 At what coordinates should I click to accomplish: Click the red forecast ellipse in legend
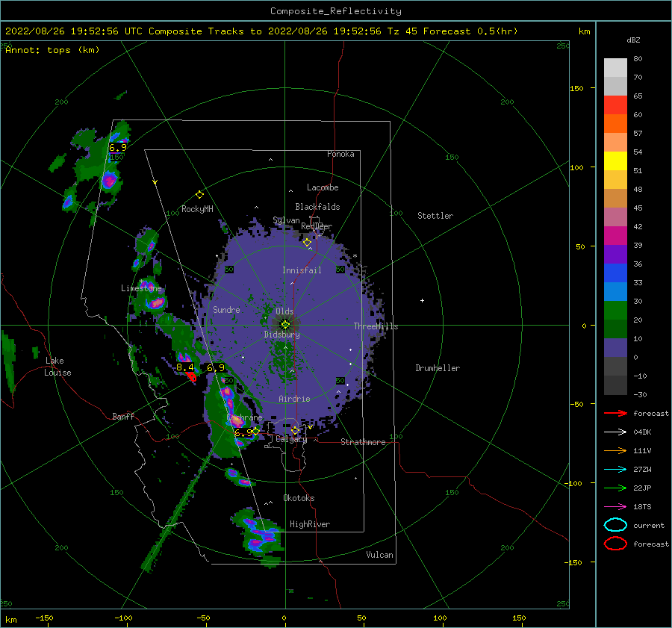point(615,544)
